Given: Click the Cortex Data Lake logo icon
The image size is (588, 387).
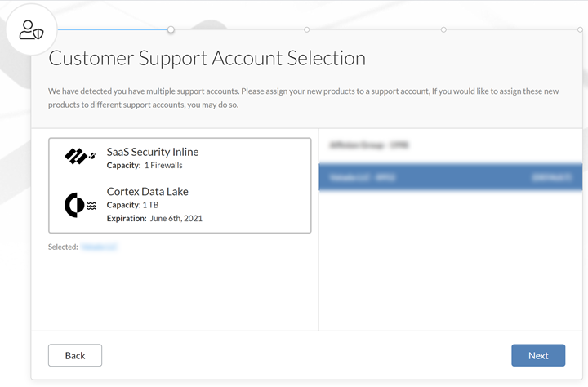Looking at the screenshot, I should coord(81,205).
